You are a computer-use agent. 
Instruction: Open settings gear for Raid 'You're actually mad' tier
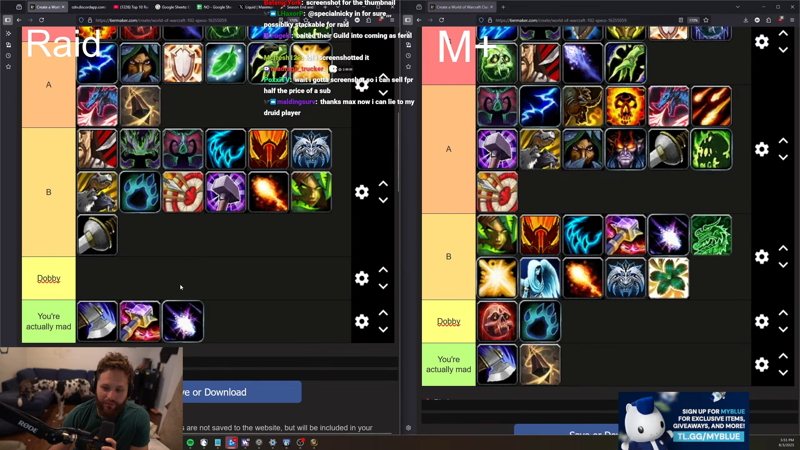click(362, 321)
